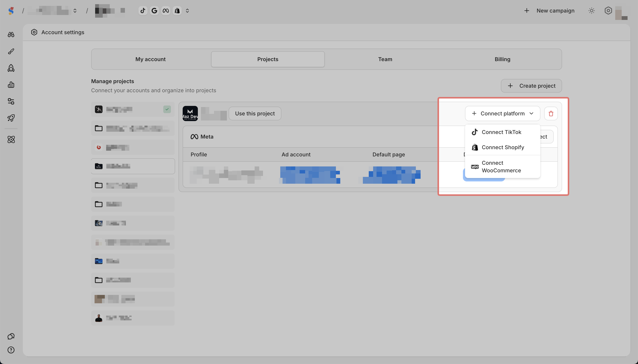
Task: Choose Connect TikTok menu option
Action: 501,132
